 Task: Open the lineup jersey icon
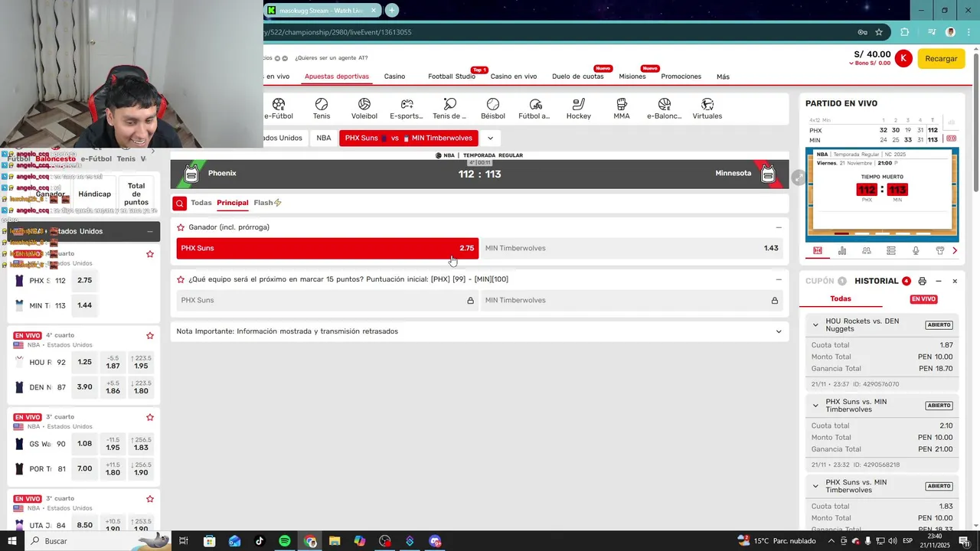(940, 250)
